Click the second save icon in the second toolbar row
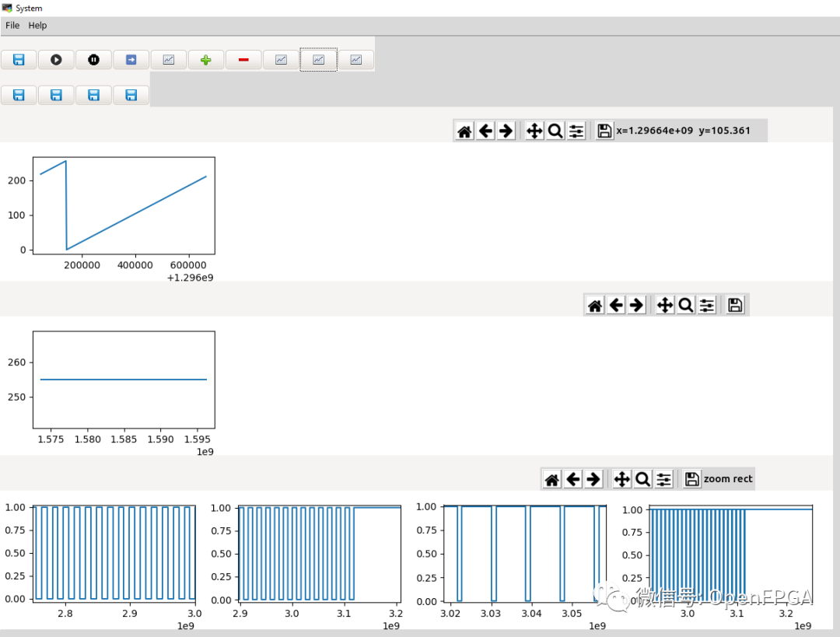 click(56, 96)
